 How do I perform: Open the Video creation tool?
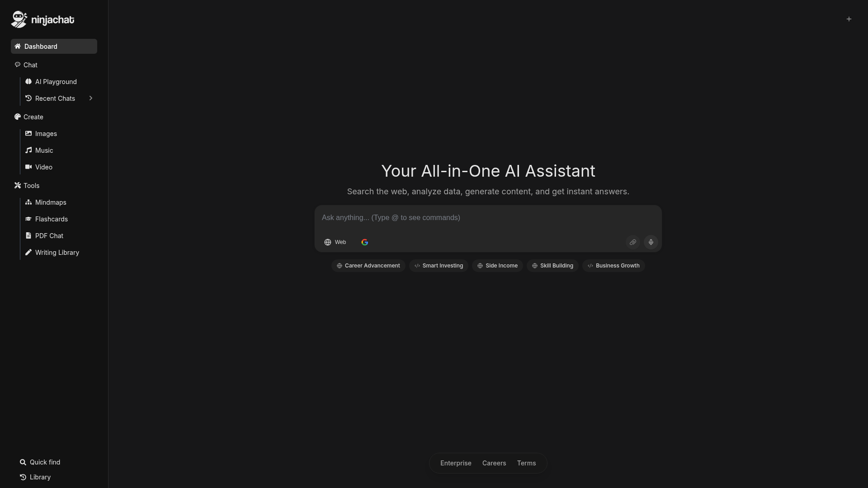point(44,167)
